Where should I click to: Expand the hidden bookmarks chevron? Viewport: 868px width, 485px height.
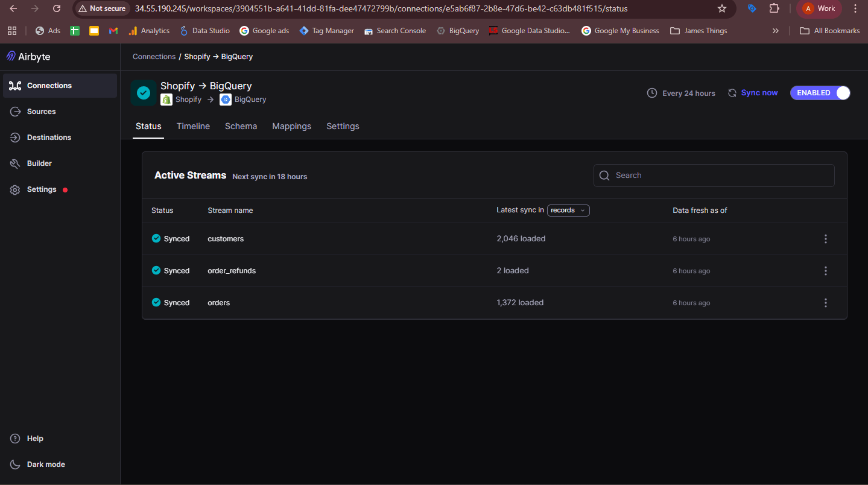pos(776,31)
